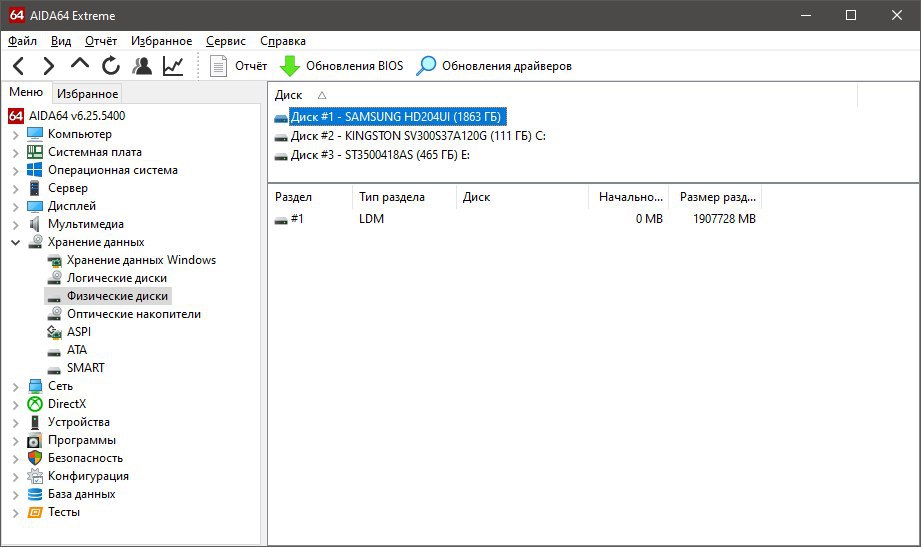
Task: Click the Отчёт report toolbar button
Action: point(238,66)
